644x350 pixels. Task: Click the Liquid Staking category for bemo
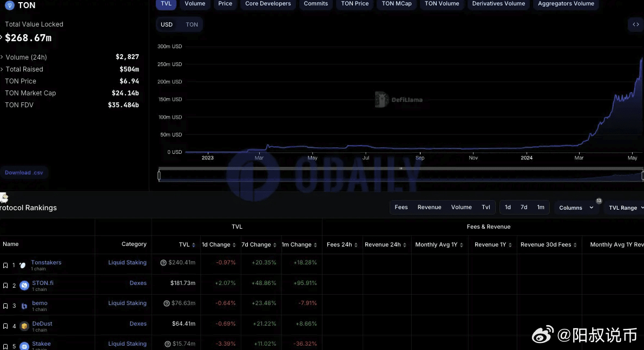pos(127,303)
